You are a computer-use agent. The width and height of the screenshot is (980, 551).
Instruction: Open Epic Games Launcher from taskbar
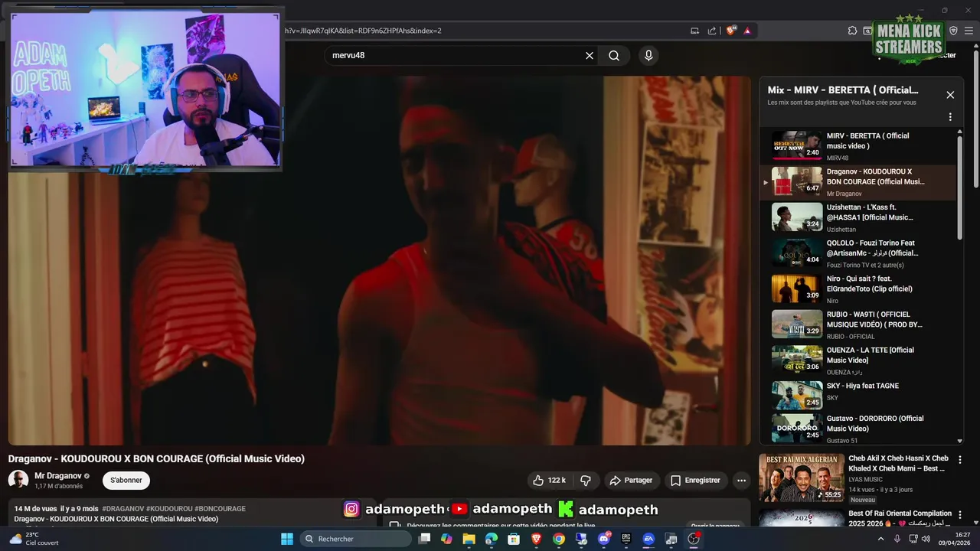pyautogui.click(x=626, y=539)
